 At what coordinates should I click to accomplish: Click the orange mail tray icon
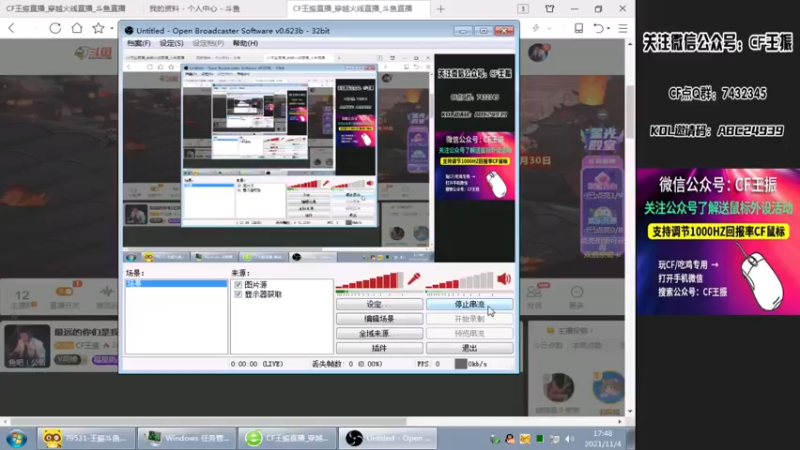click(524, 439)
